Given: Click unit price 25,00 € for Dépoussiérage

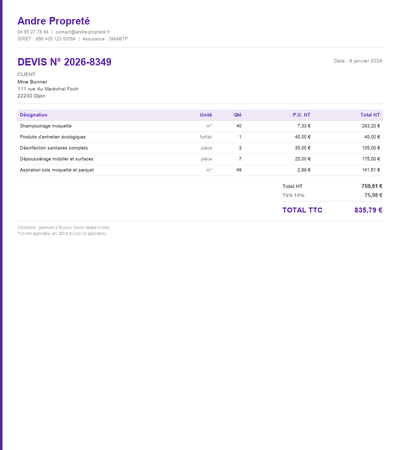Looking at the screenshot, I should tap(302, 159).
